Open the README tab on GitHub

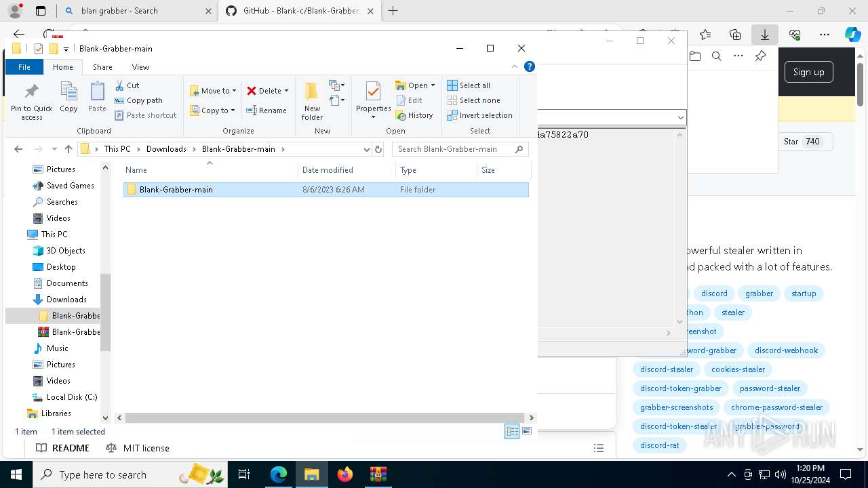[x=63, y=448]
